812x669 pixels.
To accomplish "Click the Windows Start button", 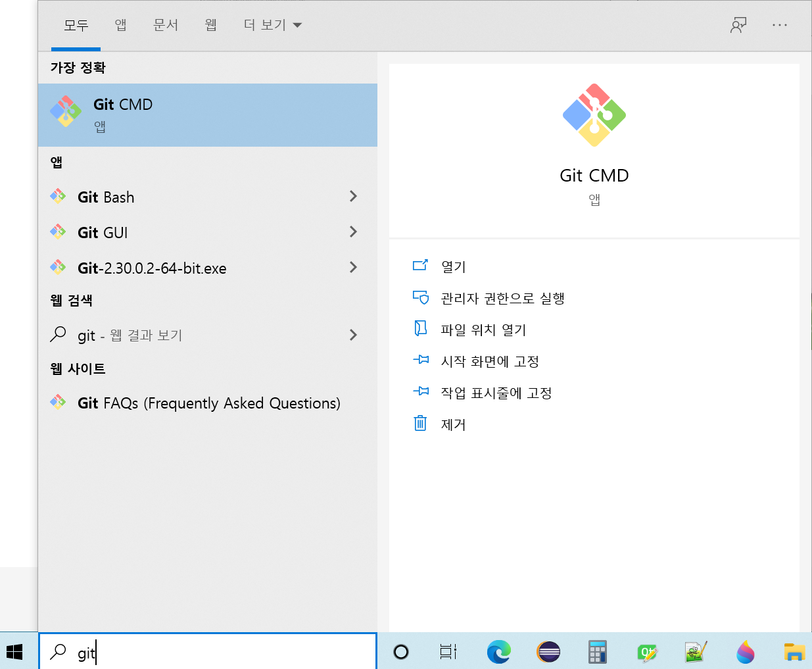I will click(14, 651).
